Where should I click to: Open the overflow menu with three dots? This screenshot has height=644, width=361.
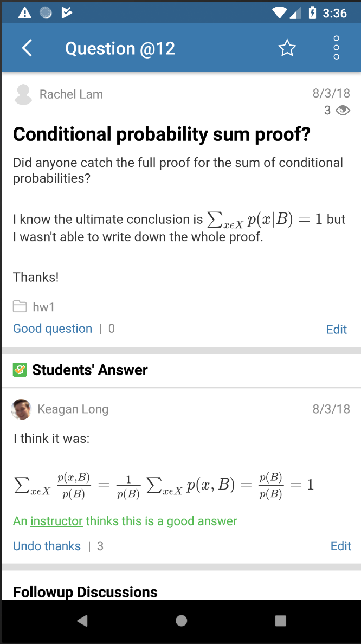[x=336, y=48]
